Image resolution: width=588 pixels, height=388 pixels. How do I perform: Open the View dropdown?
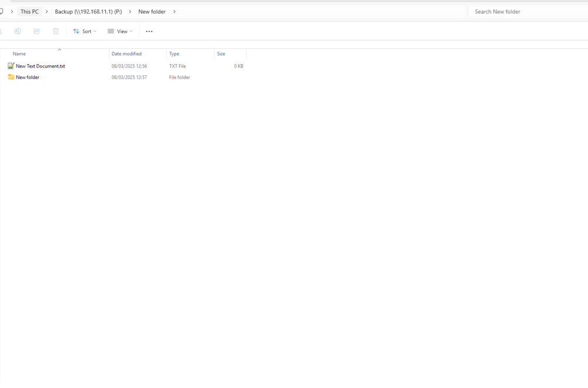tap(120, 32)
